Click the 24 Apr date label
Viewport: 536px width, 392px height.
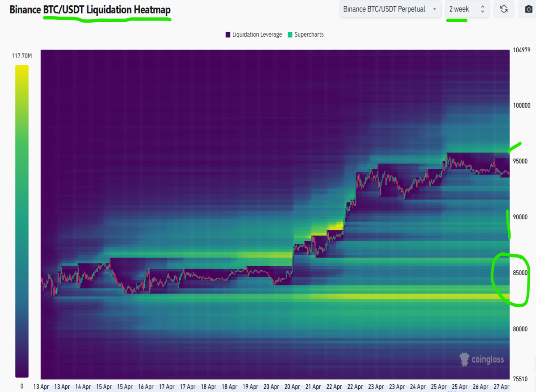pos(417,387)
